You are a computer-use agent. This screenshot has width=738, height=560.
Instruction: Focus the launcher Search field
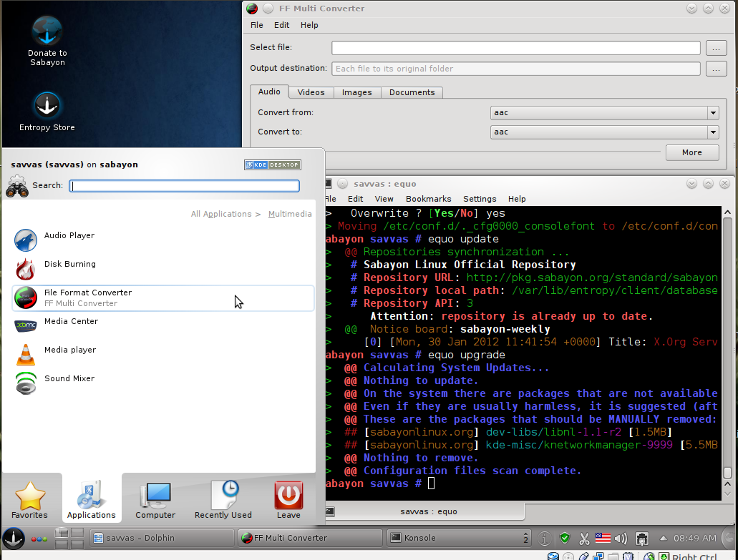(185, 186)
